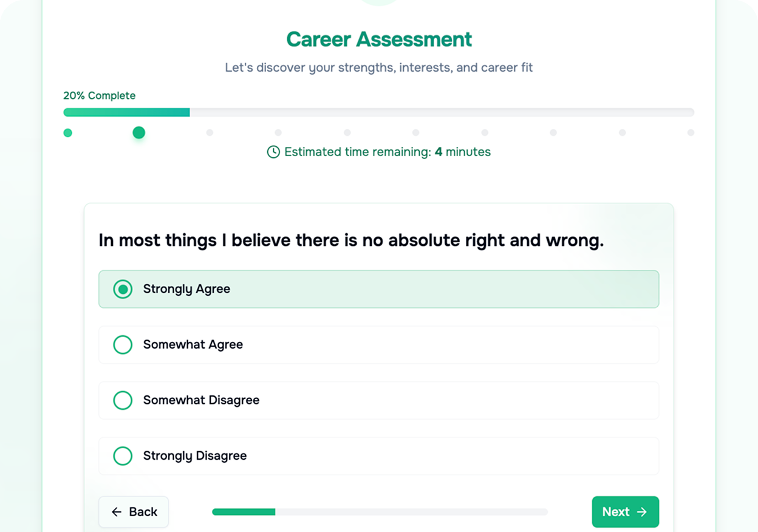Click the fifth step dot

[347, 132]
